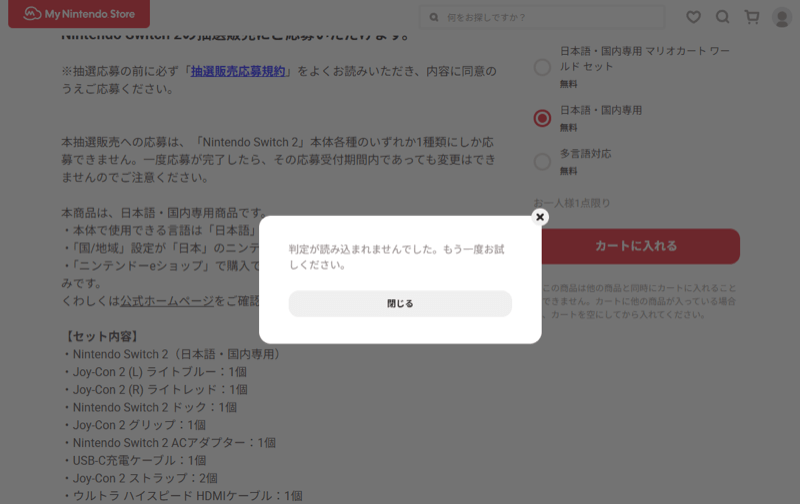
Task: Click the Nintendo Switch 2 ACアダプター line
Action: pyautogui.click(x=169, y=443)
